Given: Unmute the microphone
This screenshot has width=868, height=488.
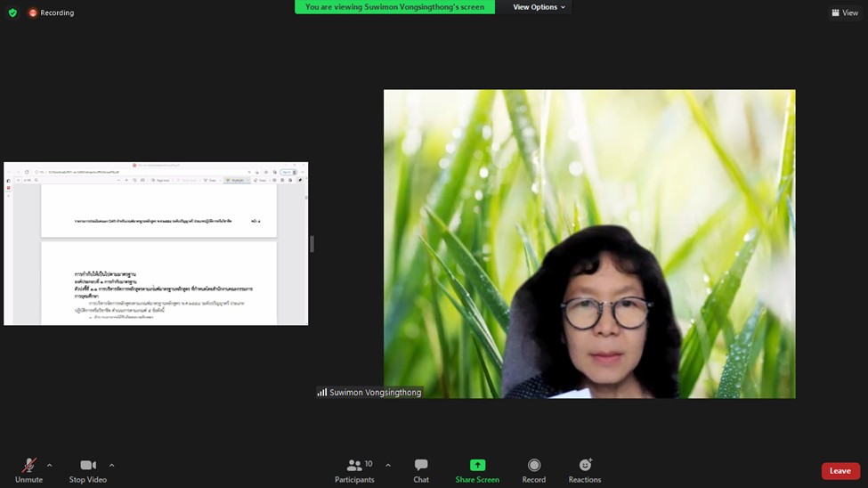Looking at the screenshot, I should 28,469.
